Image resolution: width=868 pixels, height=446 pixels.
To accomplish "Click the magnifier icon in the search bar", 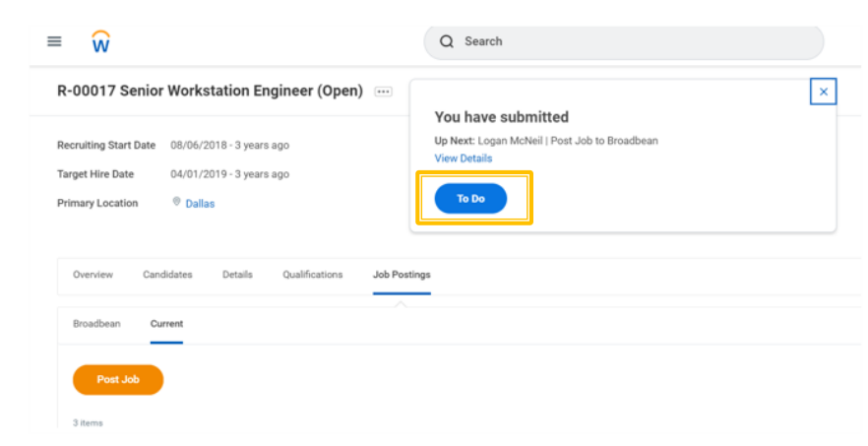I will pyautogui.click(x=447, y=41).
